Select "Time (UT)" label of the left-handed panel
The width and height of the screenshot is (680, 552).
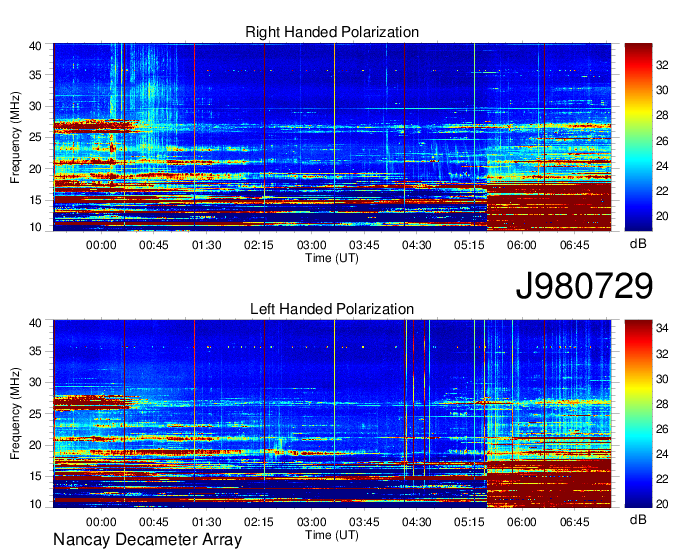point(332,535)
